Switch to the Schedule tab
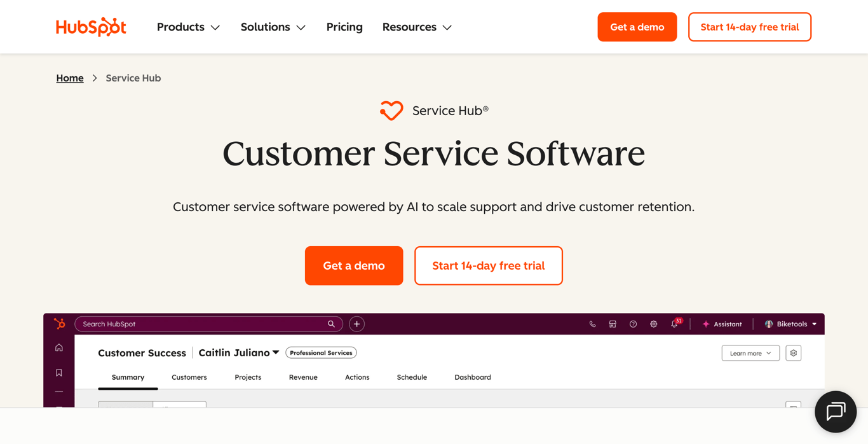The height and width of the screenshot is (444, 868). (x=412, y=377)
